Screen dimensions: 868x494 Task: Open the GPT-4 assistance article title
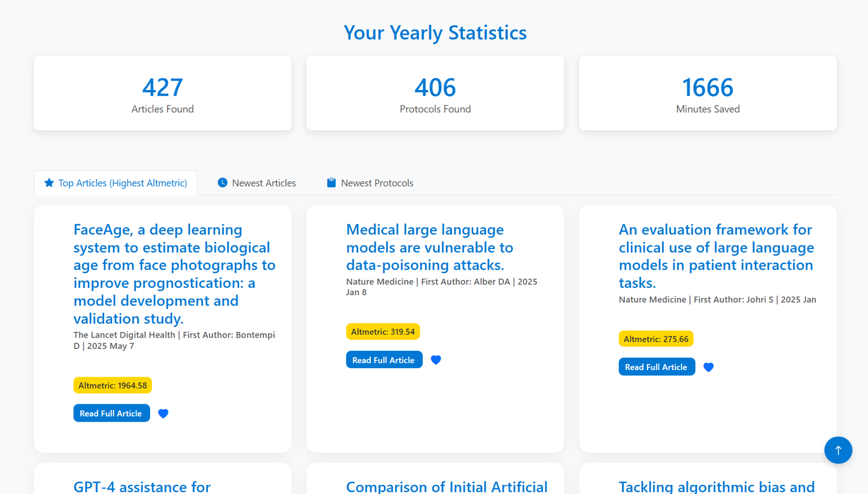click(x=142, y=487)
